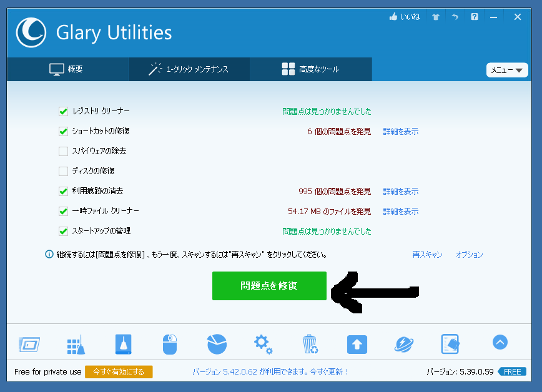Viewport: 542px width, 392px height.
Task: Open the disk analysis pie chart icon
Action: pyautogui.click(x=217, y=345)
